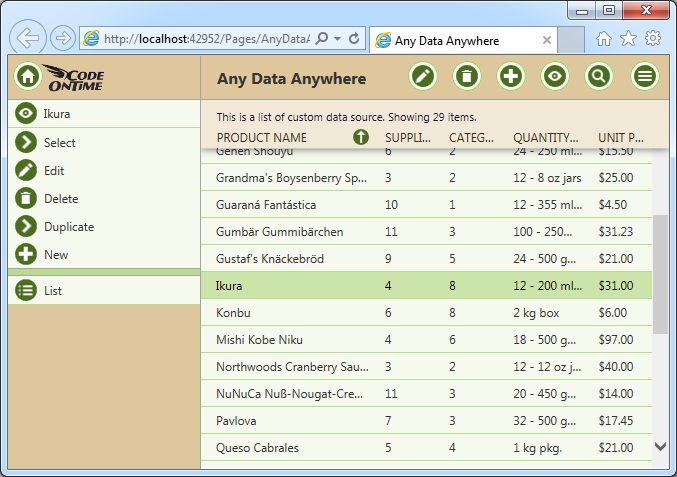
Task: Click the plus New record toolbar icon
Action: click(x=511, y=76)
